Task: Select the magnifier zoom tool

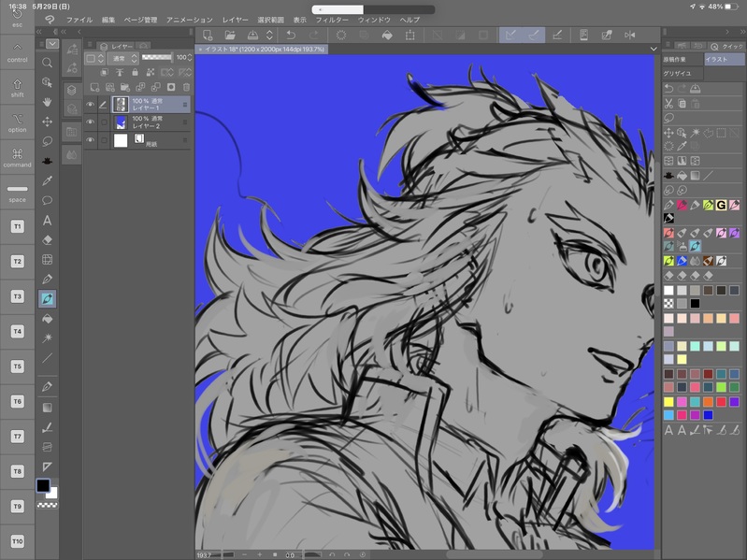Action: click(47, 63)
